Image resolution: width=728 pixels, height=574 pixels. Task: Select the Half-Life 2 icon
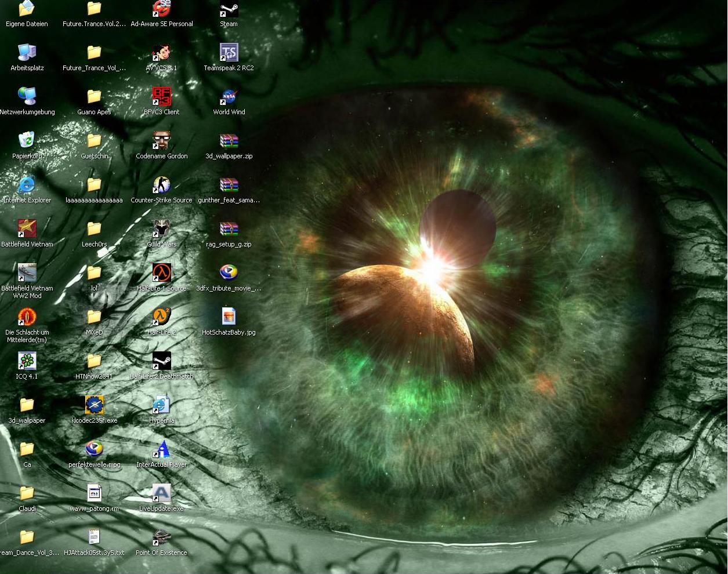tap(161, 317)
